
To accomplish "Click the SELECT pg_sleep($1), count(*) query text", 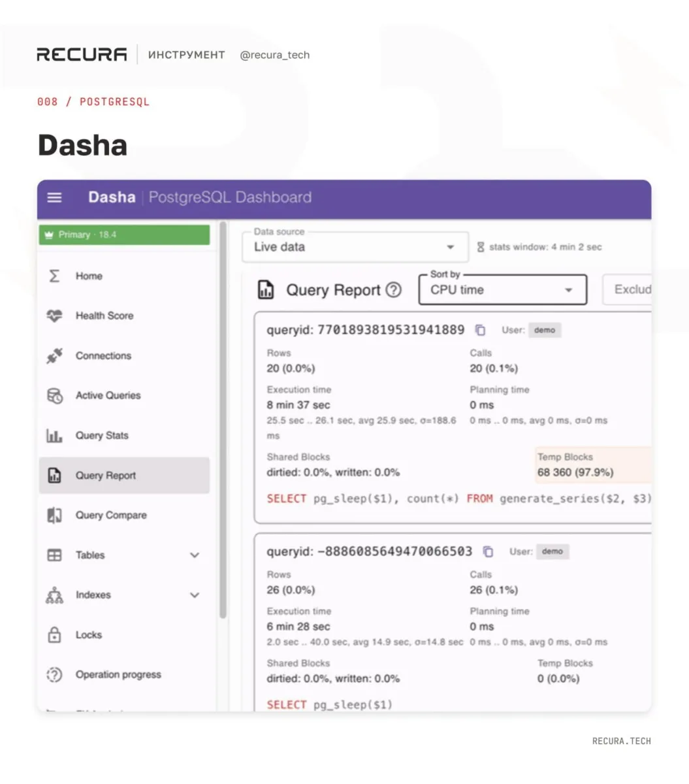I will tap(458, 498).
